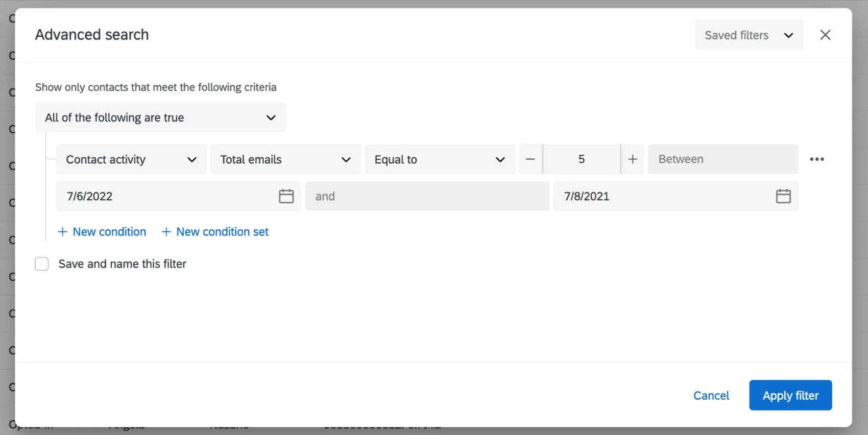Enable Save and name this filter checkbox
The width and height of the screenshot is (868, 435).
click(42, 264)
